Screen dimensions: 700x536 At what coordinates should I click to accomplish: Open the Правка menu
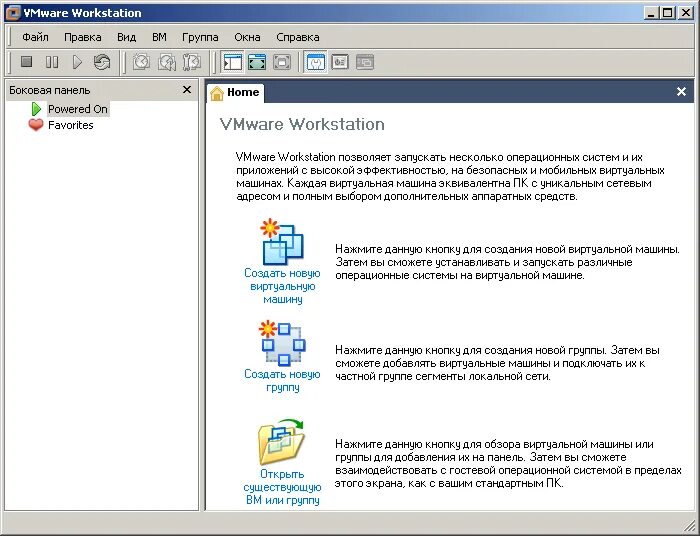(x=83, y=37)
